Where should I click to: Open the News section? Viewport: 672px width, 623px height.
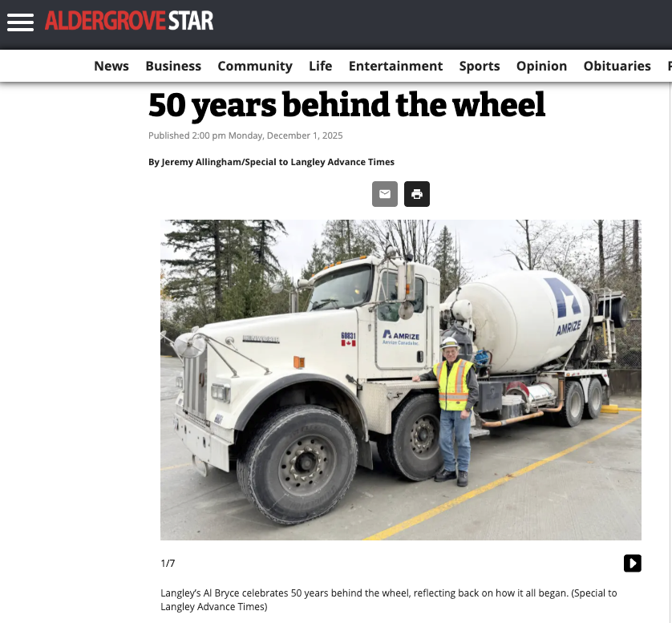tap(111, 66)
